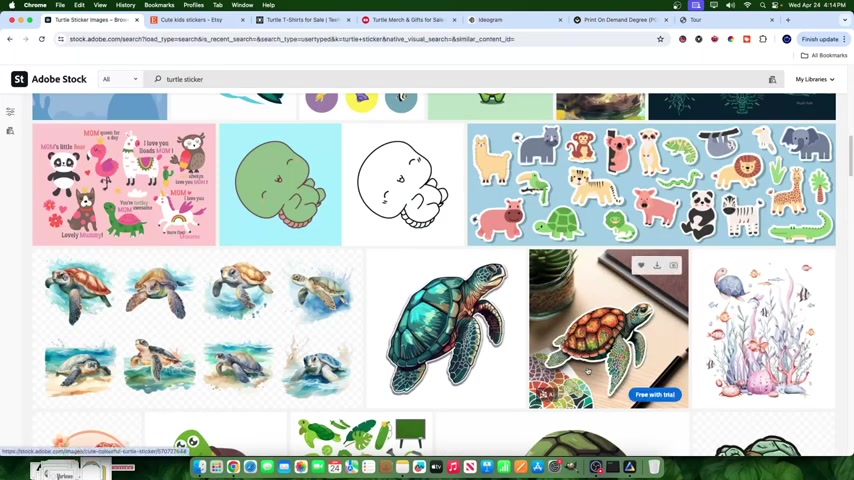Download the turtle sticker on desk image
854x480 pixels.
tap(657, 265)
